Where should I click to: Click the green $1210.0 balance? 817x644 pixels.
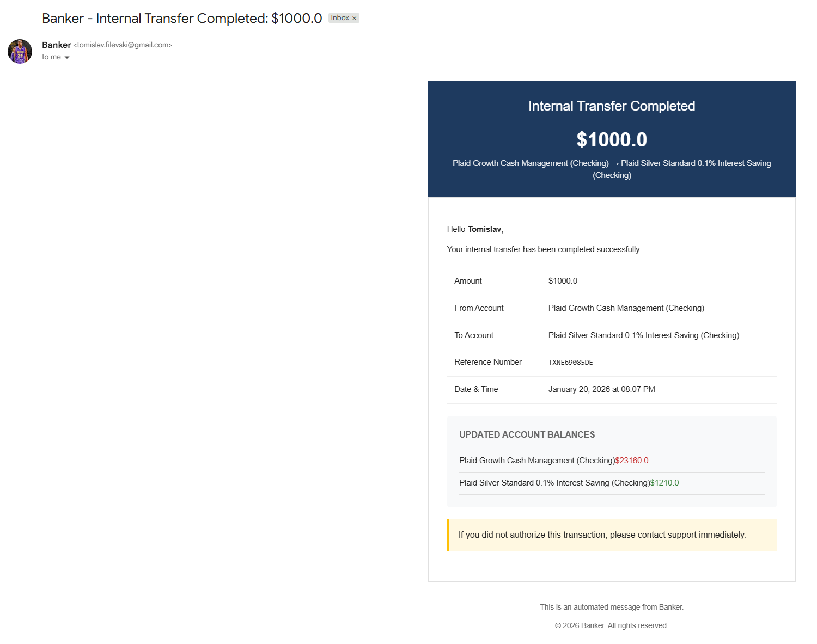(664, 483)
